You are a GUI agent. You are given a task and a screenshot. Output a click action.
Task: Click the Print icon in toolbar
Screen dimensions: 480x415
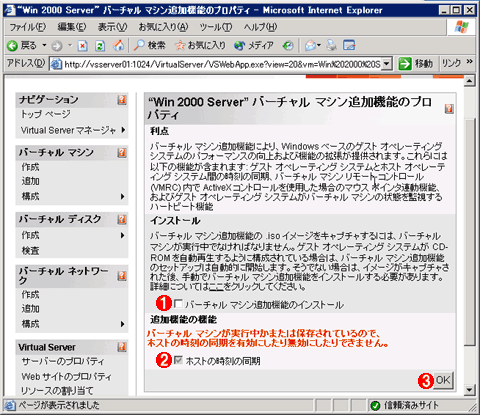point(331,45)
